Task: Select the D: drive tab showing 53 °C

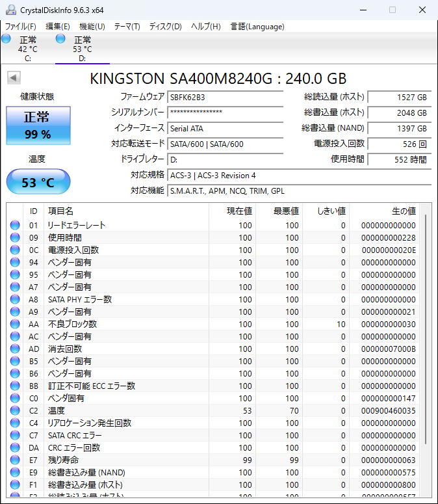Action: [x=83, y=49]
